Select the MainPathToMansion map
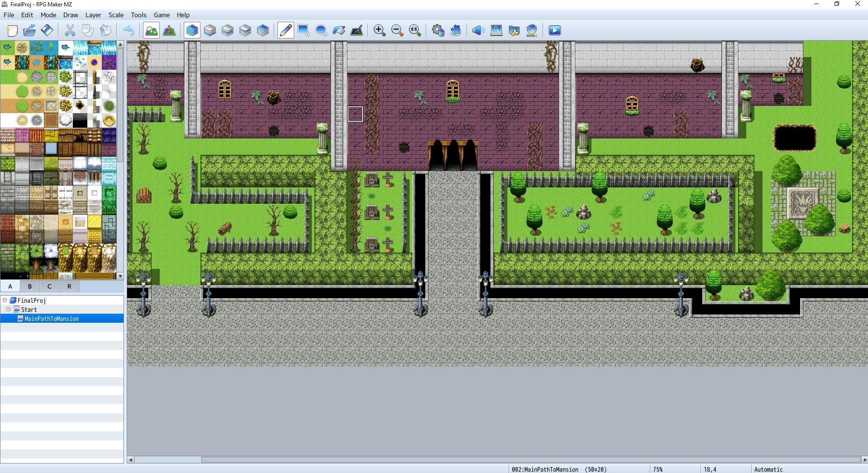The image size is (868, 473). pos(52,319)
